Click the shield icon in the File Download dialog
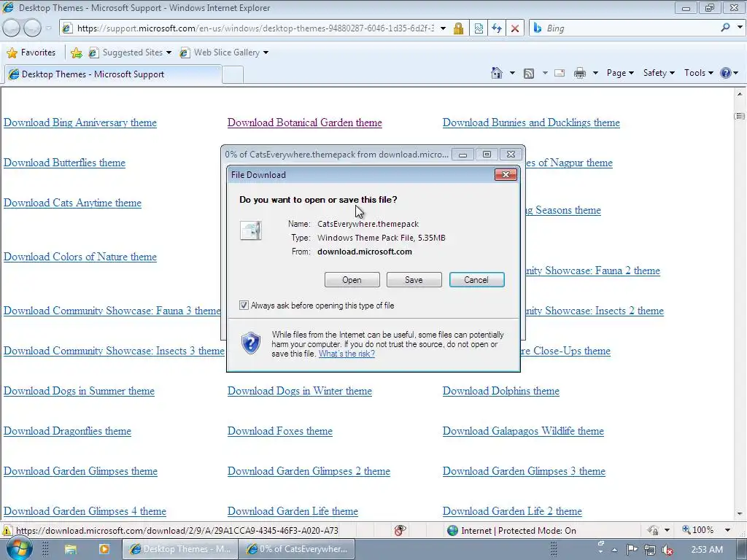The height and width of the screenshot is (560, 747). (x=251, y=343)
